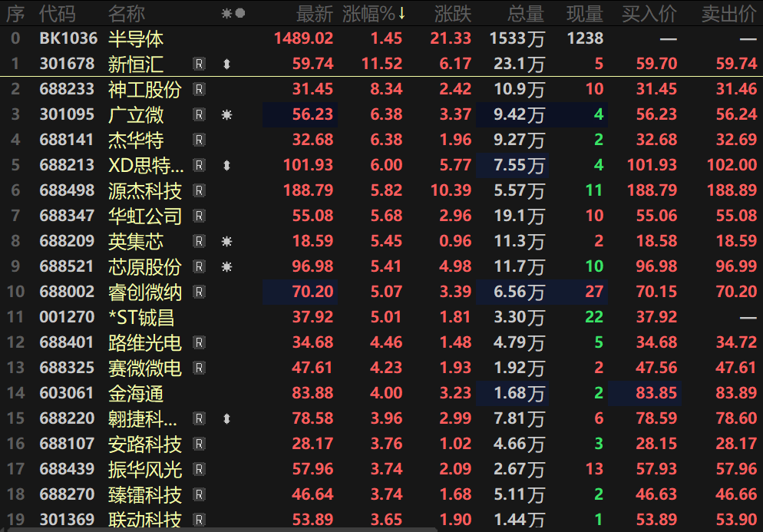Sort by the 现量 column header
Viewport: 763px width, 532px height.
coord(585,14)
